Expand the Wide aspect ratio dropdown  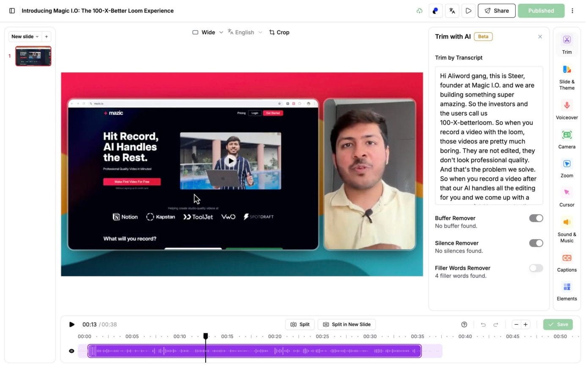point(207,32)
